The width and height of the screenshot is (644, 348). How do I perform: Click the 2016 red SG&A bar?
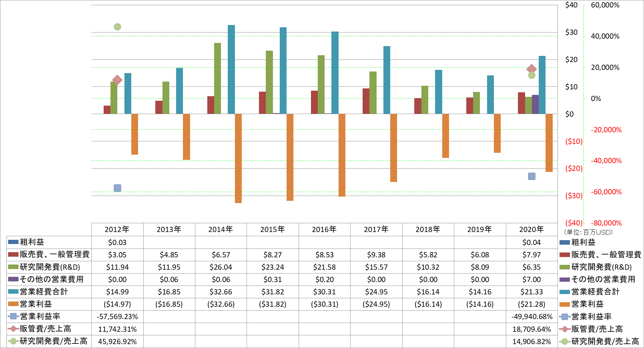coord(314,102)
